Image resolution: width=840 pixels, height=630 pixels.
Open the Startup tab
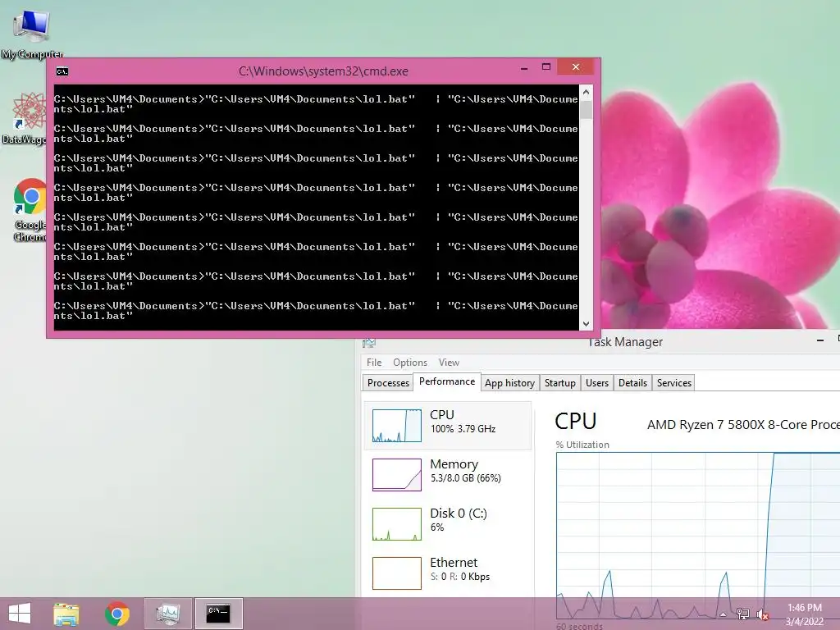click(559, 383)
